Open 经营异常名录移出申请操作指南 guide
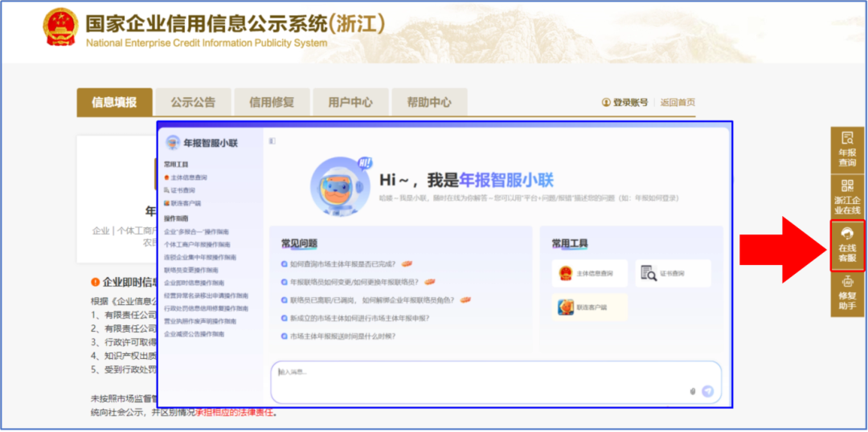The width and height of the screenshot is (868, 432). (207, 295)
